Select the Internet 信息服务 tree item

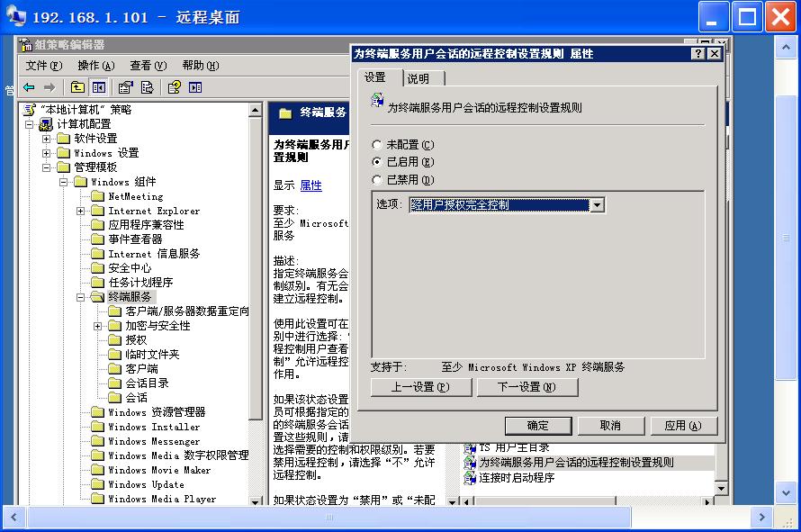coord(154,254)
